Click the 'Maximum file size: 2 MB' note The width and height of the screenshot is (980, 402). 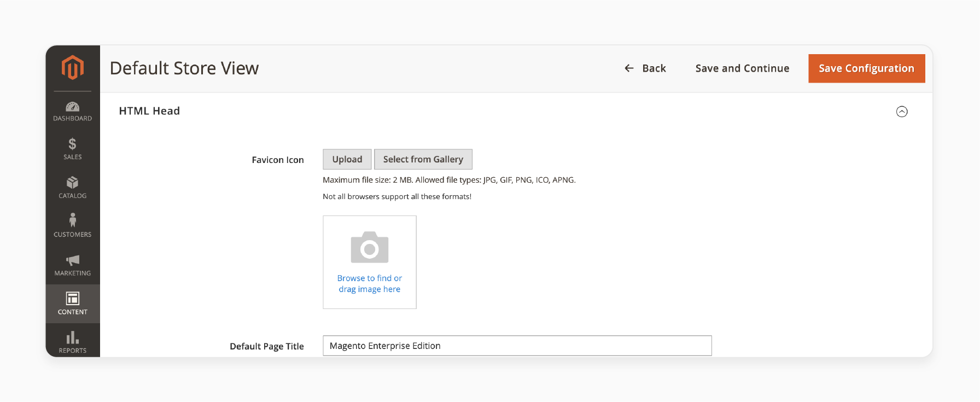(449, 180)
